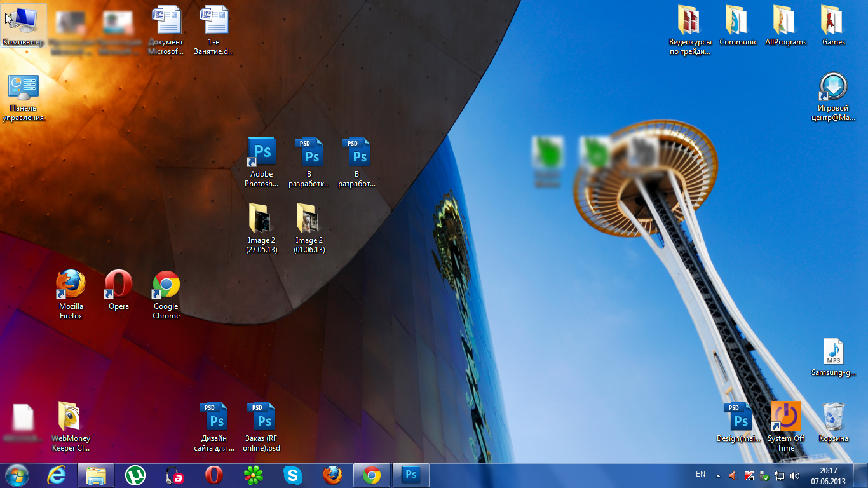The image size is (868, 488).
Task: Select the Корзина recycle bin icon
Action: tap(833, 418)
